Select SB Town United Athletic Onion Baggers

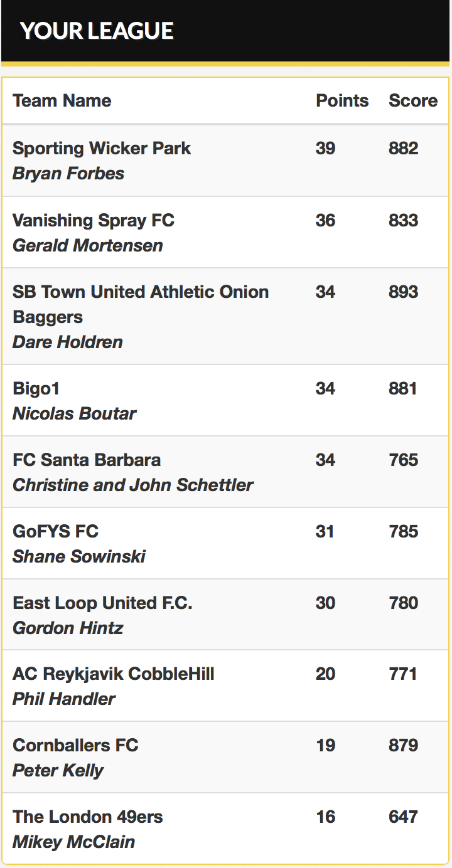tap(141, 304)
